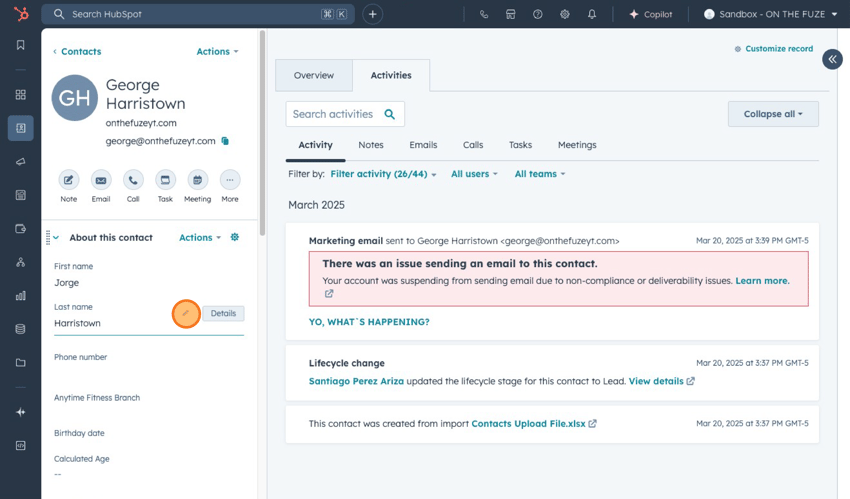Select the Activities tab
Screen dimensions: 850x499
click(391, 75)
